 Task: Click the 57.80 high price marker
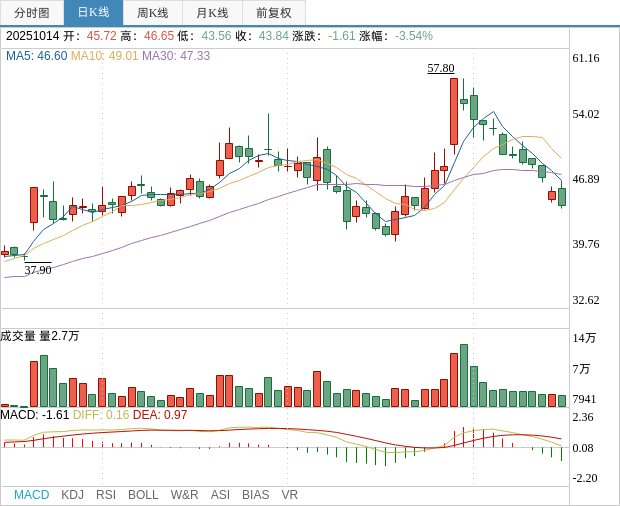[441, 68]
